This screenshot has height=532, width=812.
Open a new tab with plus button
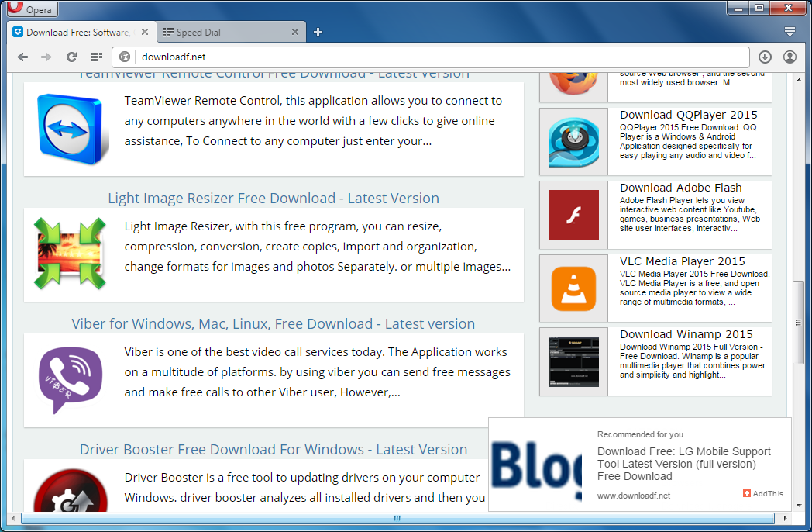click(x=318, y=32)
